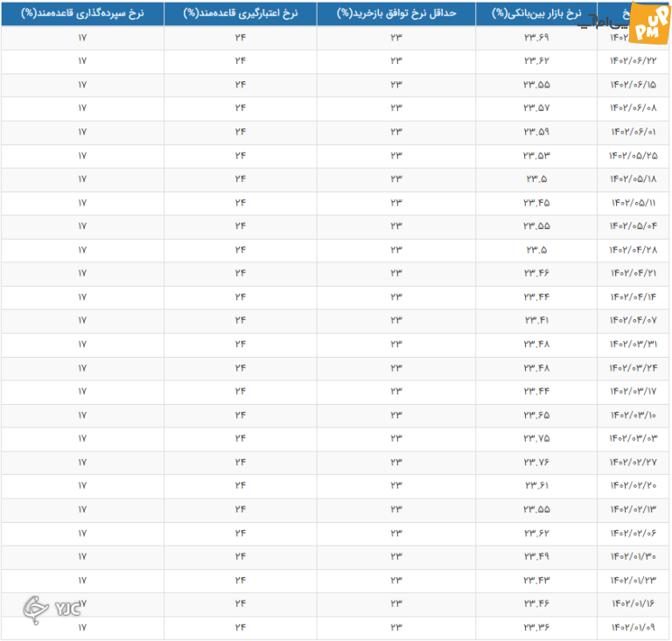Select the date cell ۱۴۰۲/۰۱/۳۰

tap(633, 557)
